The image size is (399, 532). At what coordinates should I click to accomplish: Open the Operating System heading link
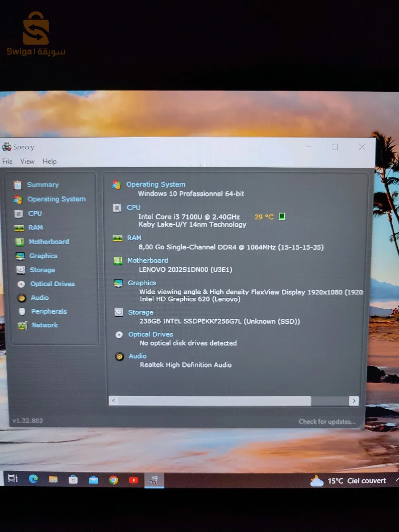pos(156,184)
